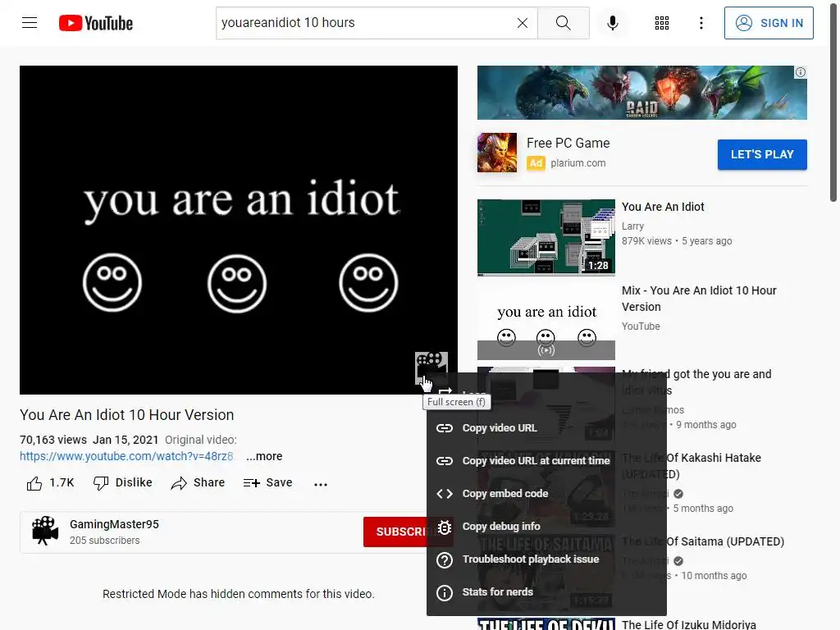Open 'Mix - You Are An Idiot 10 Hour Version'
The width and height of the screenshot is (840, 630).
[x=699, y=299]
